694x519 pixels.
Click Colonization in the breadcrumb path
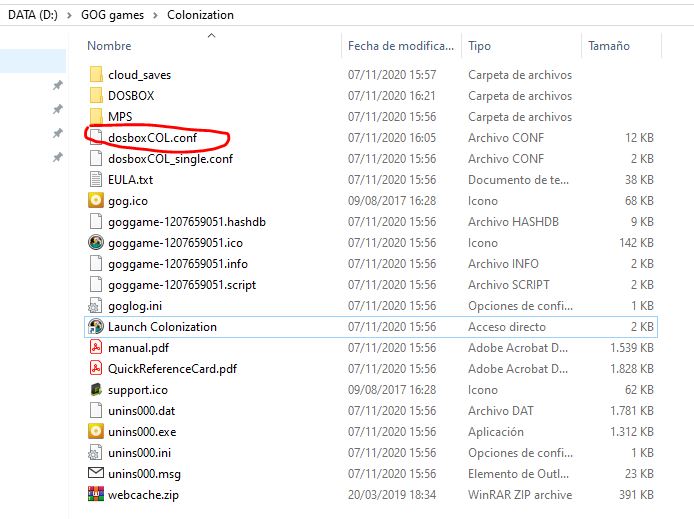[200, 15]
